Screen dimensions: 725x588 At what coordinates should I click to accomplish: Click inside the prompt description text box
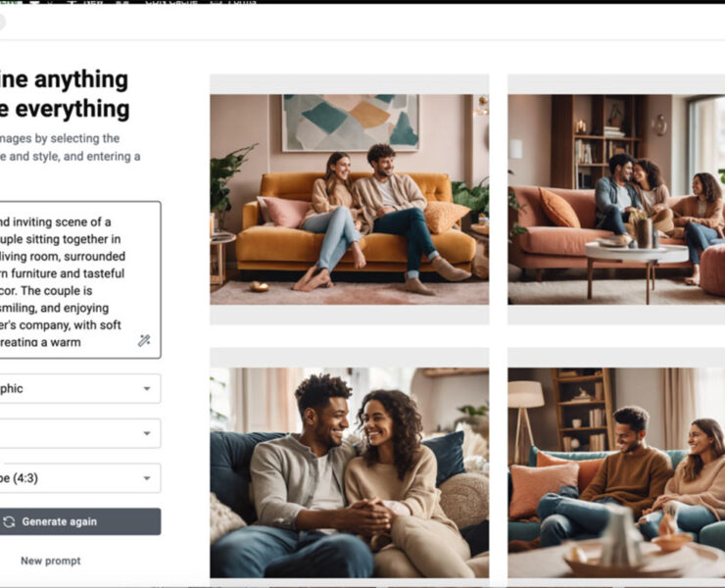(80, 280)
